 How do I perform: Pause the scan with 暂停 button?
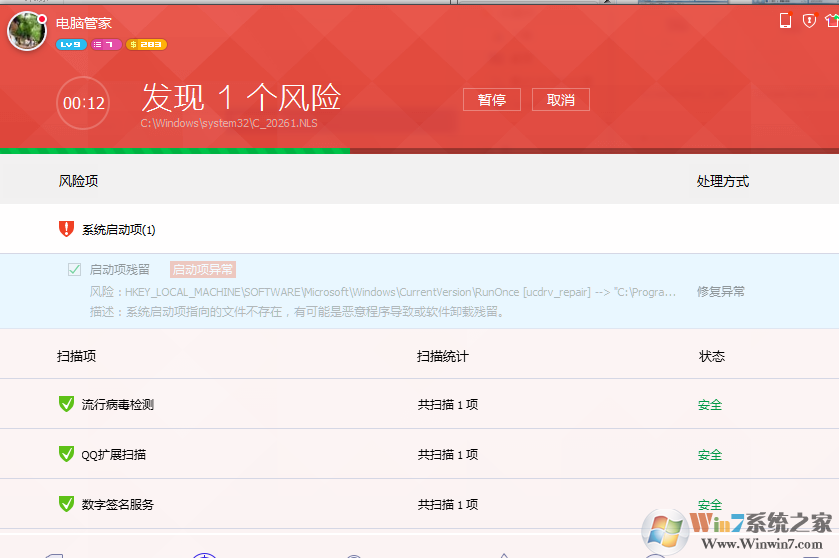pos(491,100)
